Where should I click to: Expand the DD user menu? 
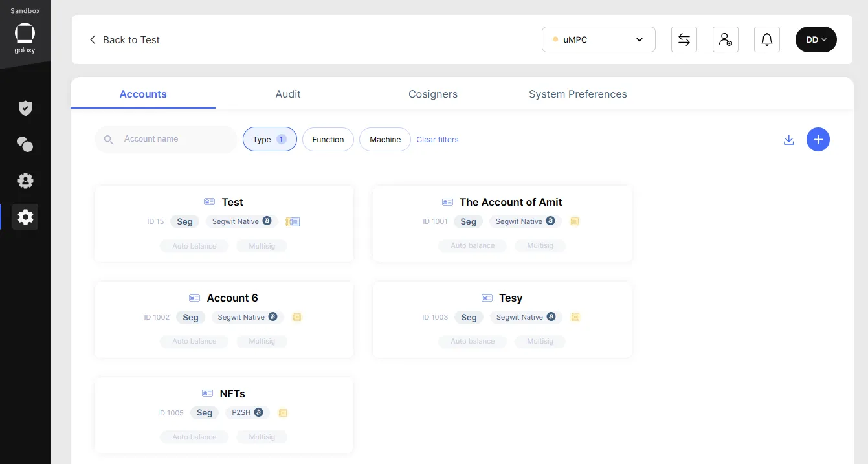[816, 39]
